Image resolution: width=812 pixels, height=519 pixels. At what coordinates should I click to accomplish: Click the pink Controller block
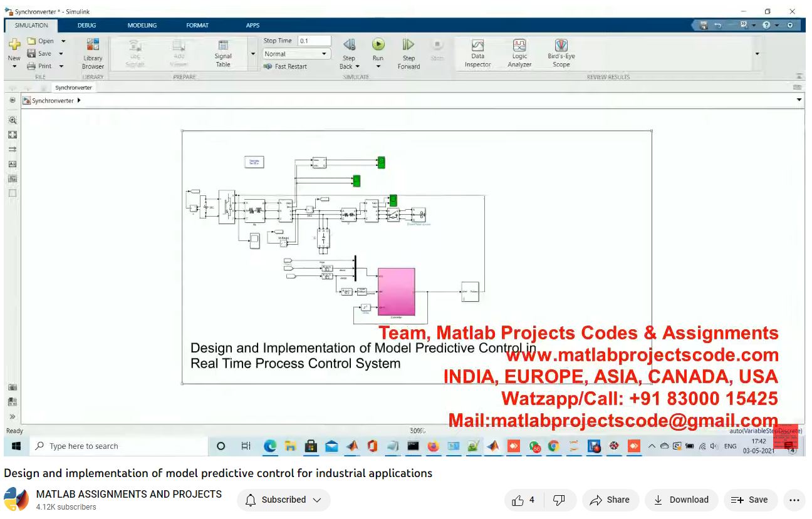[396, 292]
